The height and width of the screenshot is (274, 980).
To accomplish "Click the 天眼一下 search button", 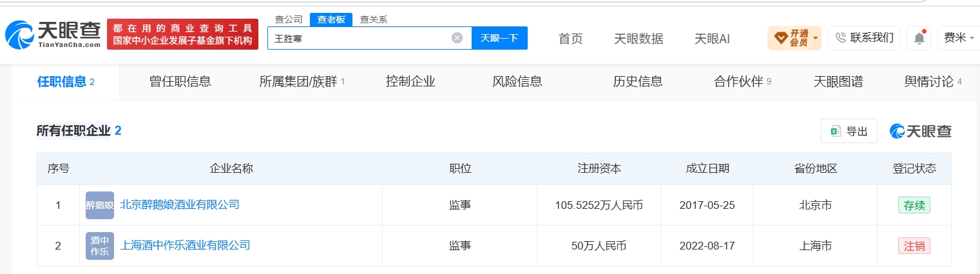I will coord(499,38).
